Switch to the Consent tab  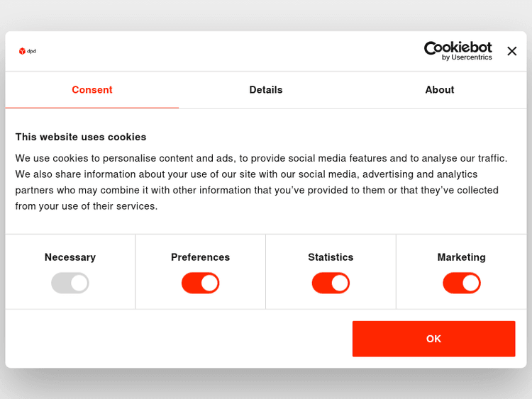[x=92, y=90]
